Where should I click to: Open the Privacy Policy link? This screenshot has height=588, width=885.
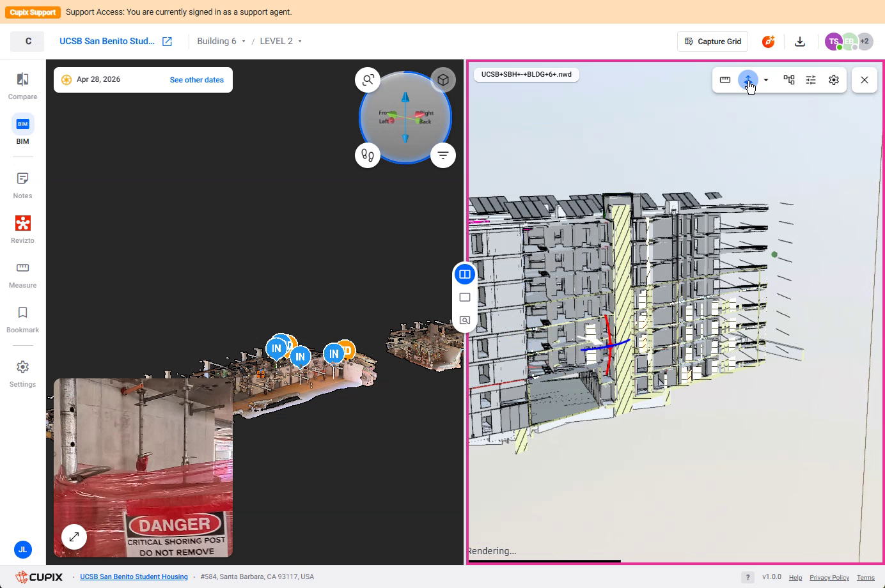[x=829, y=577]
